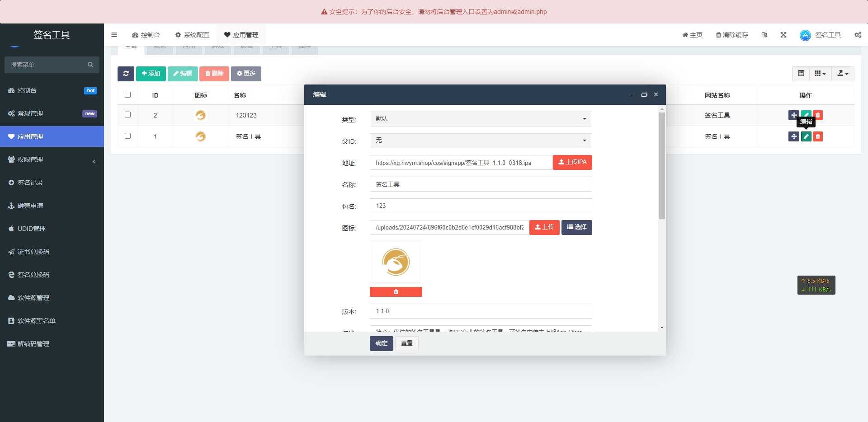Tick the checkbox for row ID 1

point(127,136)
